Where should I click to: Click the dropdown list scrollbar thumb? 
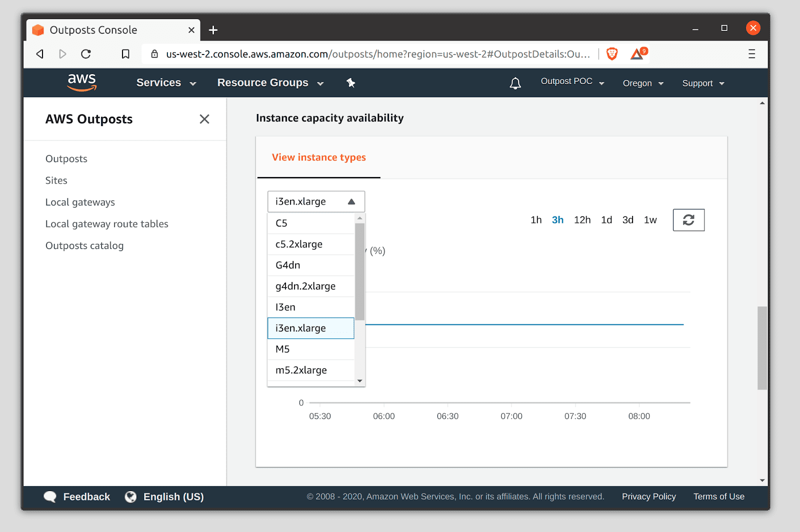click(359, 271)
